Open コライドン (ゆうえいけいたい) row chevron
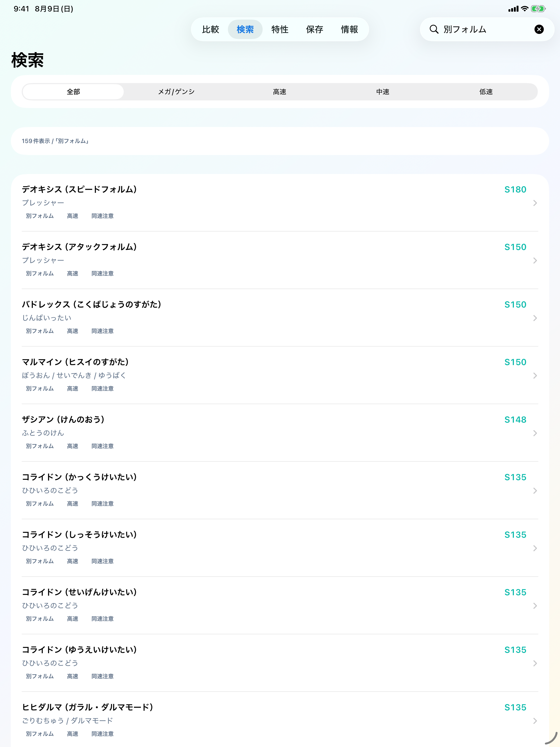560x747 pixels. tap(535, 663)
